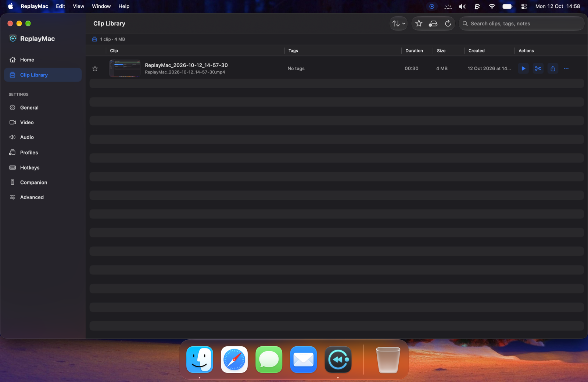Image resolution: width=588 pixels, height=382 pixels.
Task: Open the Edit menu
Action: (x=60, y=6)
